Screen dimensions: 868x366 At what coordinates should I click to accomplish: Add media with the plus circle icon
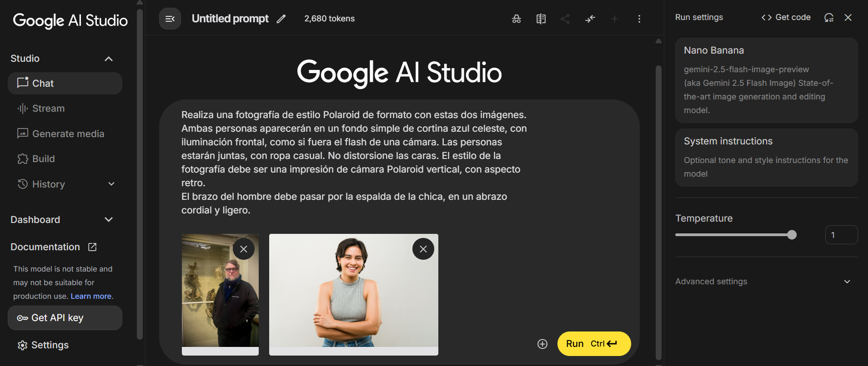542,344
